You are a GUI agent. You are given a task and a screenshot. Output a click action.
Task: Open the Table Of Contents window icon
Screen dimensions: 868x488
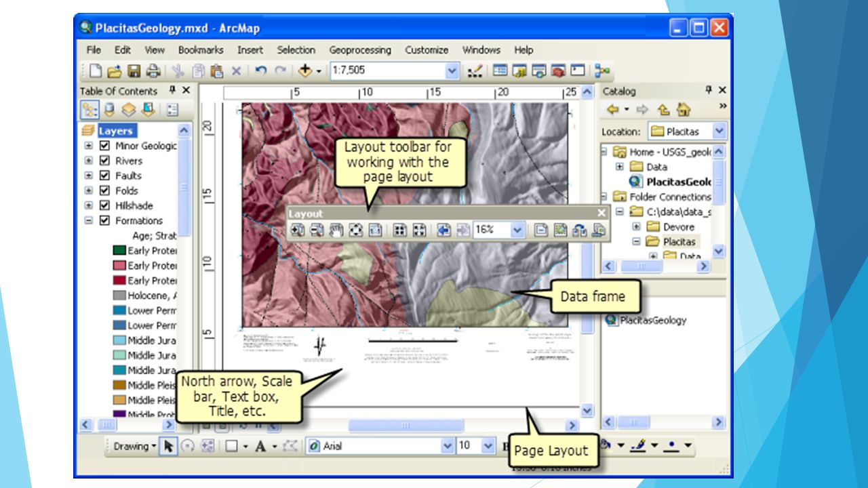pyautogui.click(x=500, y=70)
